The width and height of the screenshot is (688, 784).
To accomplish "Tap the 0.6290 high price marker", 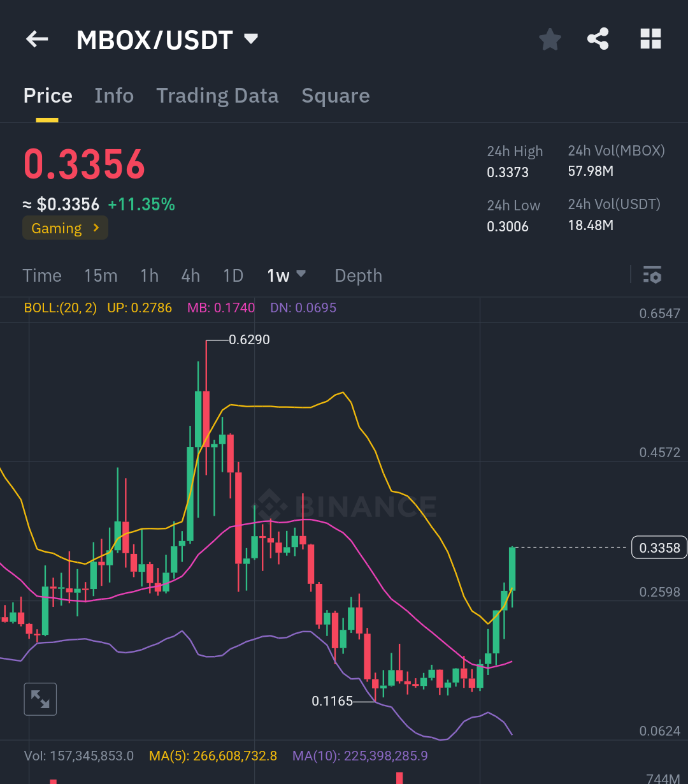I will (x=249, y=340).
